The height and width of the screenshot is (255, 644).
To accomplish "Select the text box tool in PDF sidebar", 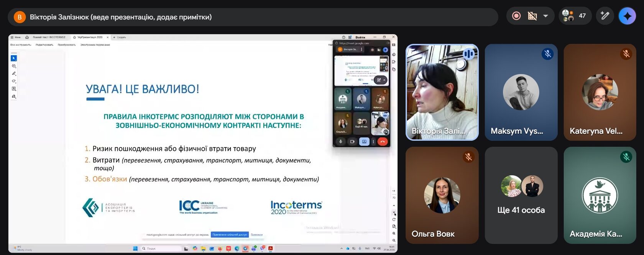I will pyautogui.click(x=14, y=88).
